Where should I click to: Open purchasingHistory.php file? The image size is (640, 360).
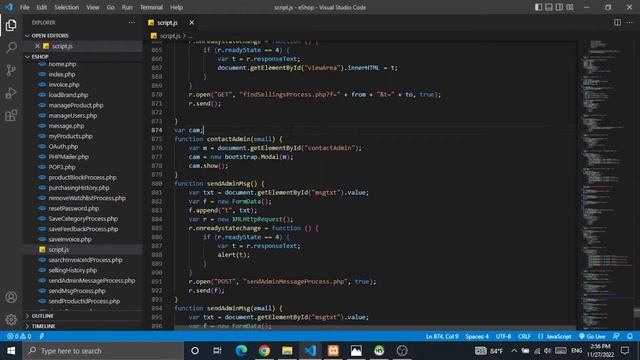(x=79, y=188)
